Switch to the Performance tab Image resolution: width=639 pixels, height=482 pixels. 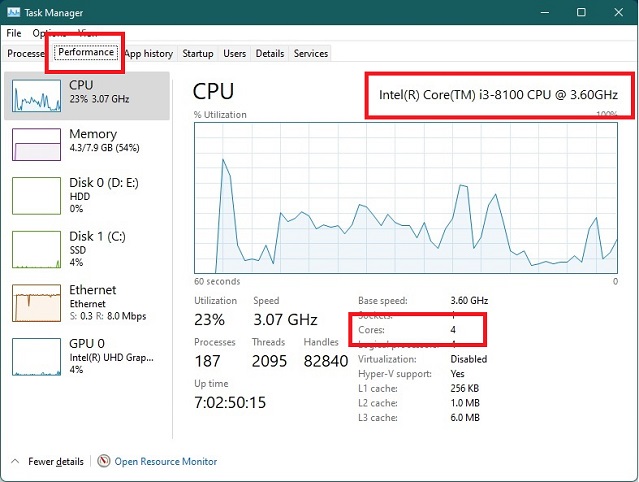tap(86, 52)
